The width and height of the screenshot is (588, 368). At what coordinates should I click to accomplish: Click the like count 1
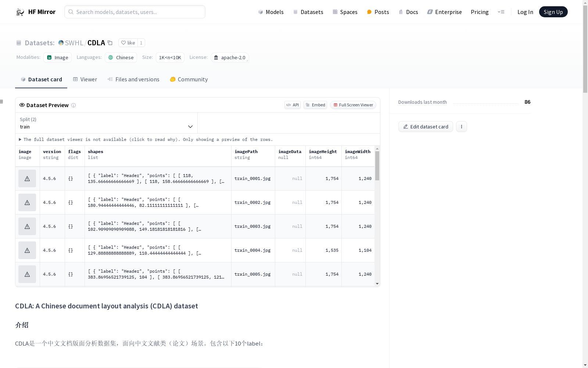(141, 43)
